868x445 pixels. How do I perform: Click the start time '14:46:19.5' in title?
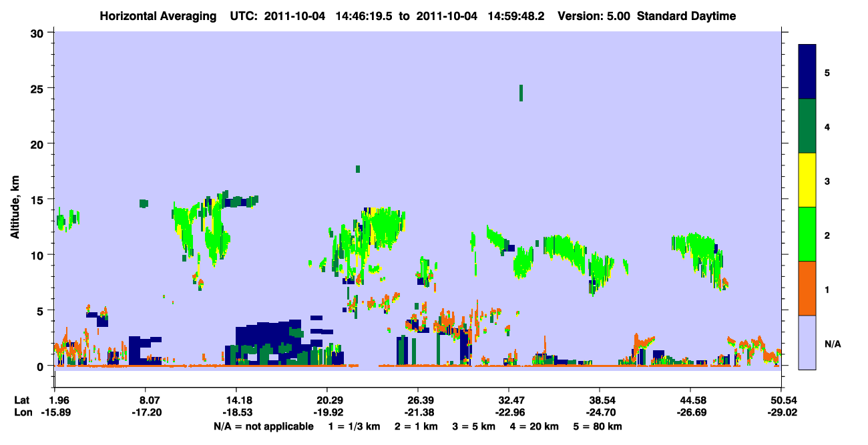363,16
